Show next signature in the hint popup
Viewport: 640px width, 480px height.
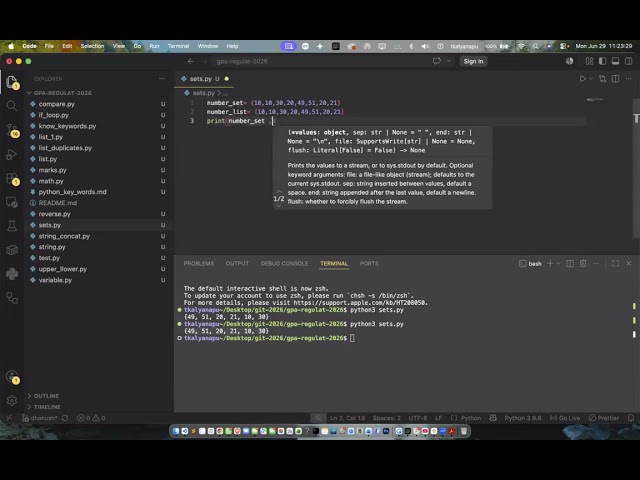pos(279,206)
